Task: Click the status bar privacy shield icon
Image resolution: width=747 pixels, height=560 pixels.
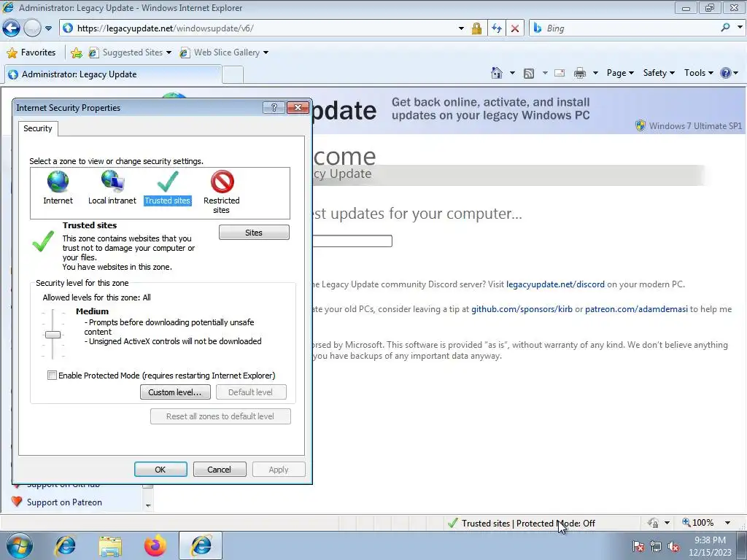Action: click(653, 523)
